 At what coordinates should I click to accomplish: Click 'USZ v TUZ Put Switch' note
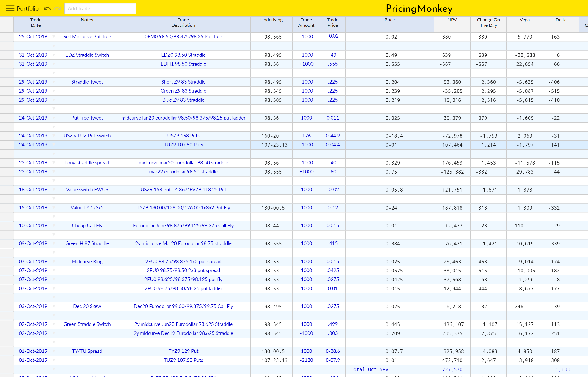click(x=87, y=136)
